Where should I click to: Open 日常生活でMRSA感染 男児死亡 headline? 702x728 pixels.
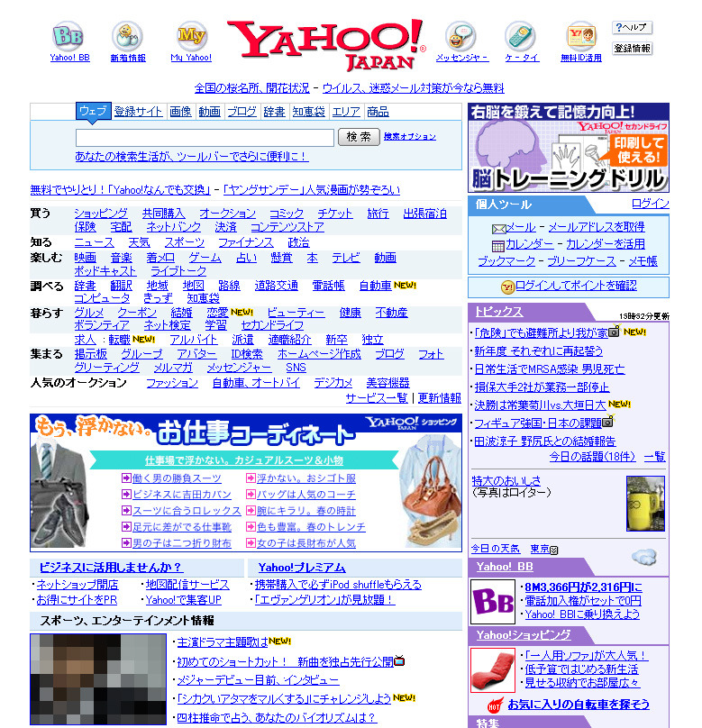click(x=550, y=369)
